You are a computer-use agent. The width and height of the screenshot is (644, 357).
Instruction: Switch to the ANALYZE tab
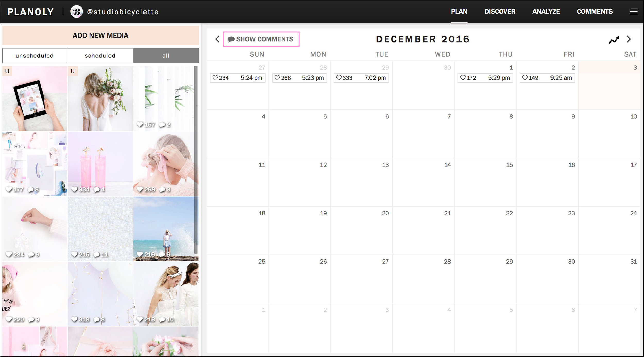(x=546, y=12)
